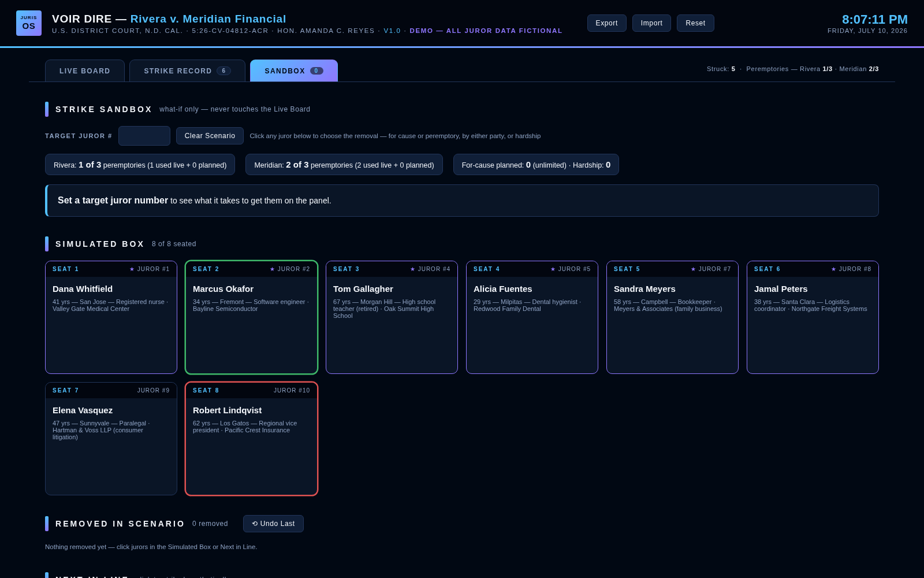Select the Sandbox tab
Screen dimensions: 924x578
[x=294, y=71]
